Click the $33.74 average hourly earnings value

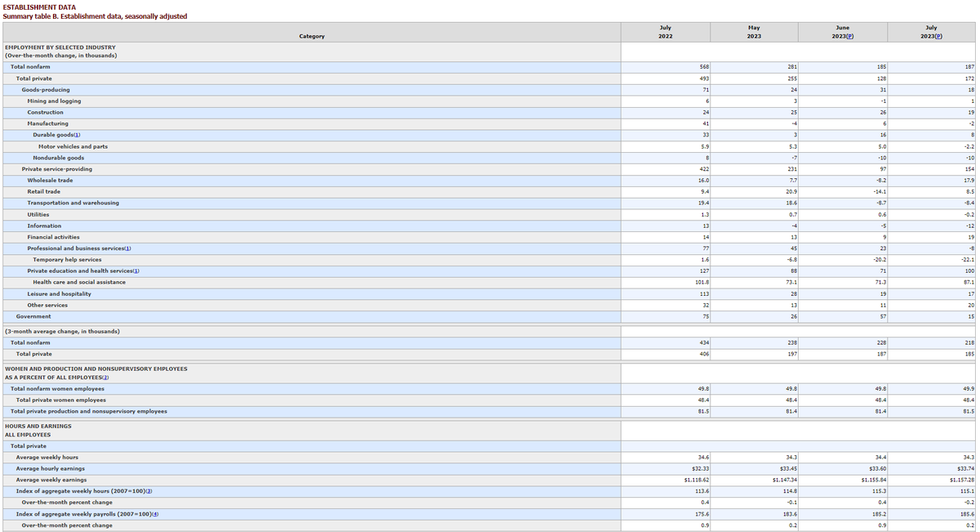967,469
